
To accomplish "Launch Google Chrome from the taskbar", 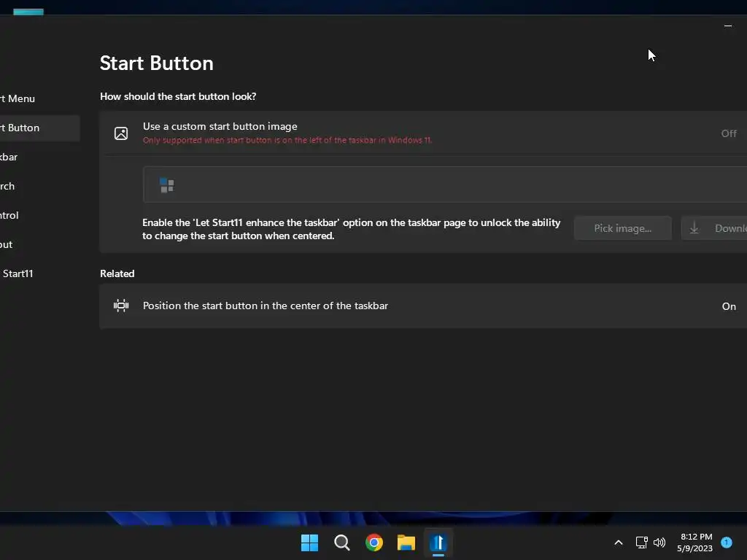I will [x=374, y=542].
